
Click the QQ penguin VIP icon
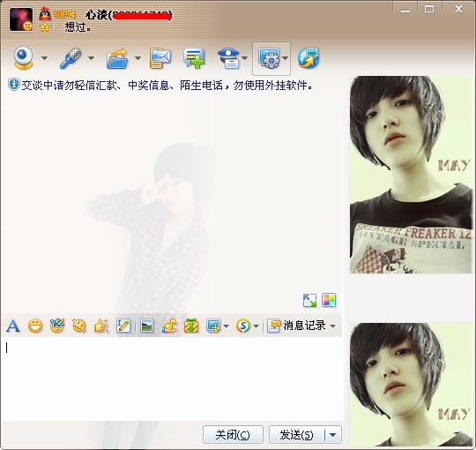click(45, 13)
